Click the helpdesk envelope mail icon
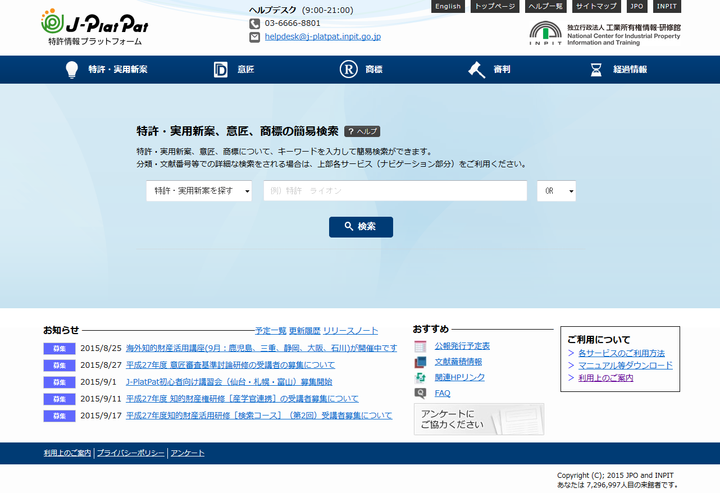 click(254, 37)
